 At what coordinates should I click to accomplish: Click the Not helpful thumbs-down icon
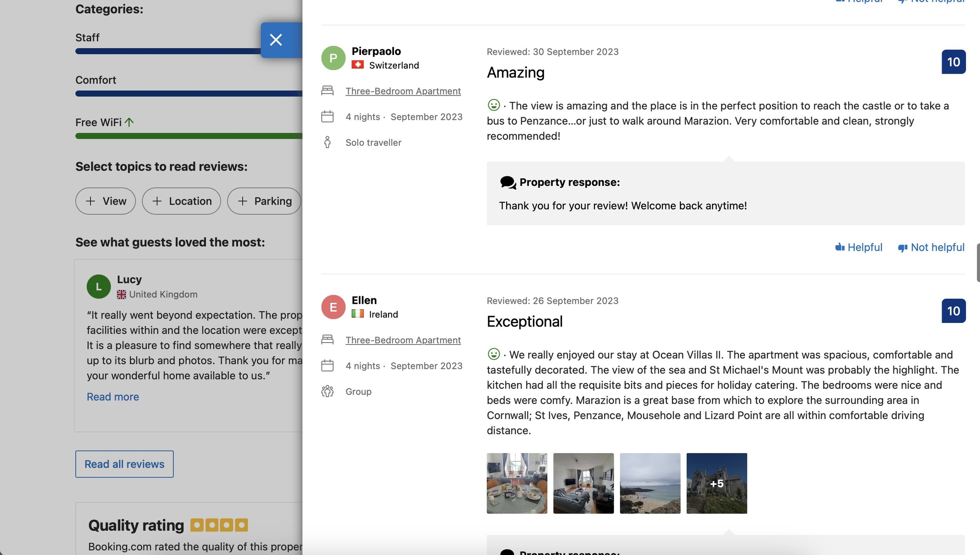903,248
